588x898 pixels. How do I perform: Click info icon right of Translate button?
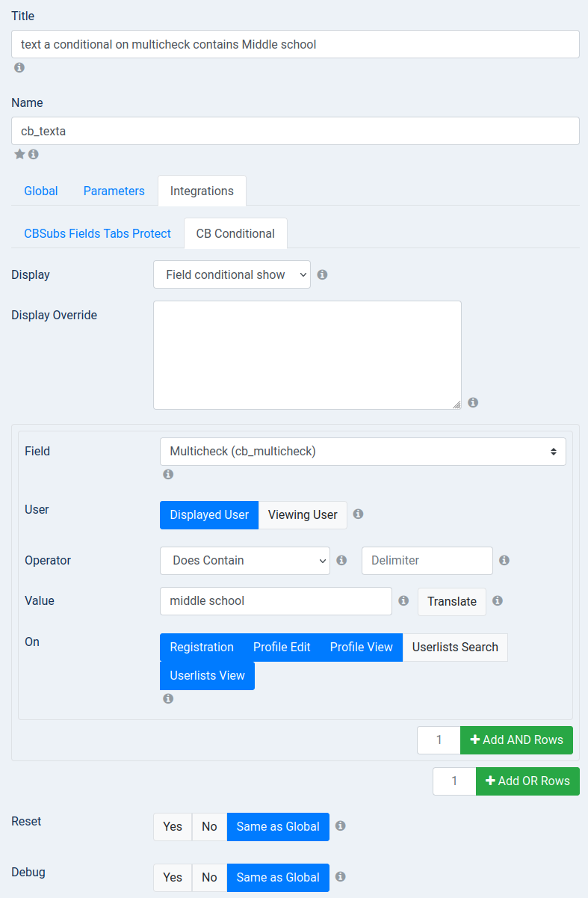pos(498,600)
